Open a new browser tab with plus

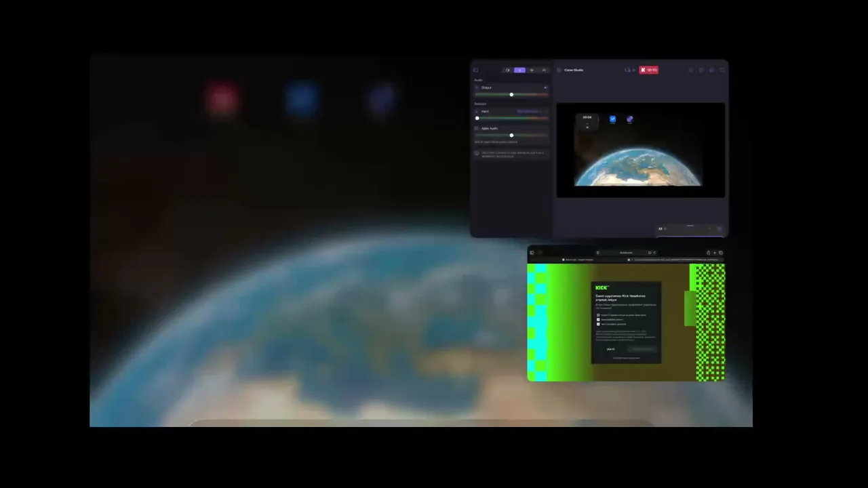pyautogui.click(x=714, y=253)
